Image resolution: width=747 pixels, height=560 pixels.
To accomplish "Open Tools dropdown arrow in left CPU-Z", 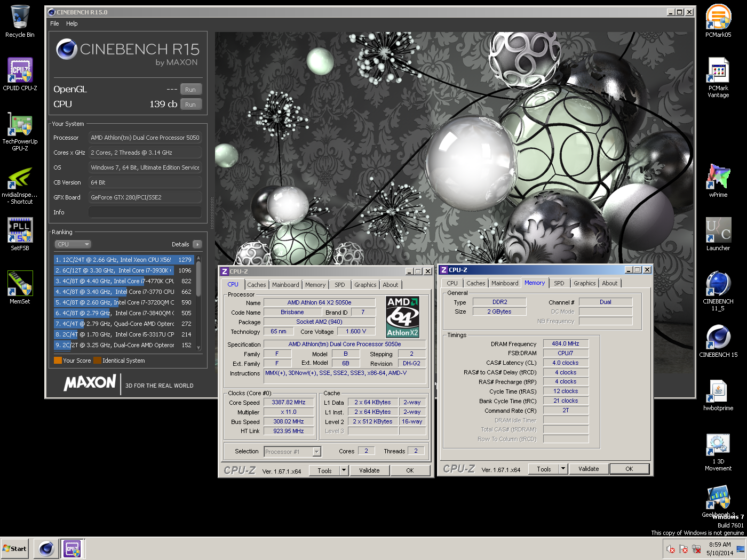I will (x=344, y=470).
